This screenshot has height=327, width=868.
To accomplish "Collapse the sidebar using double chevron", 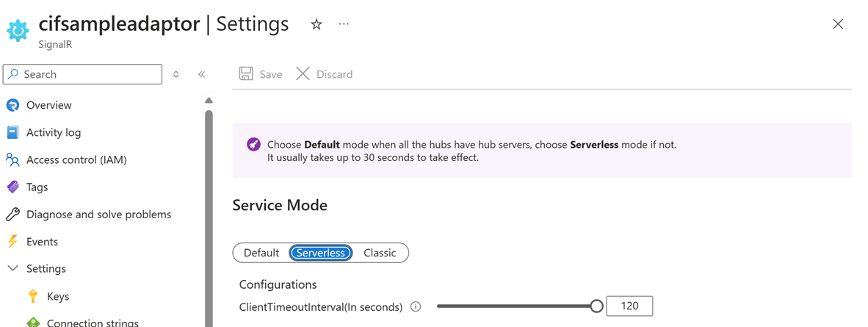I will click(201, 74).
